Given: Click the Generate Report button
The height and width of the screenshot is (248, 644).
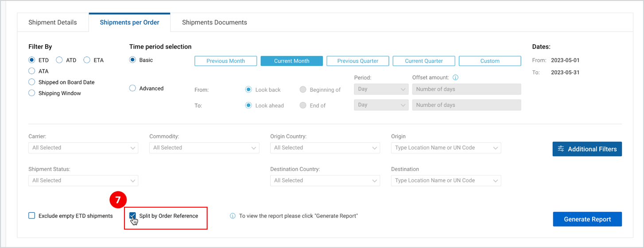Looking at the screenshot, I should tap(587, 219).
